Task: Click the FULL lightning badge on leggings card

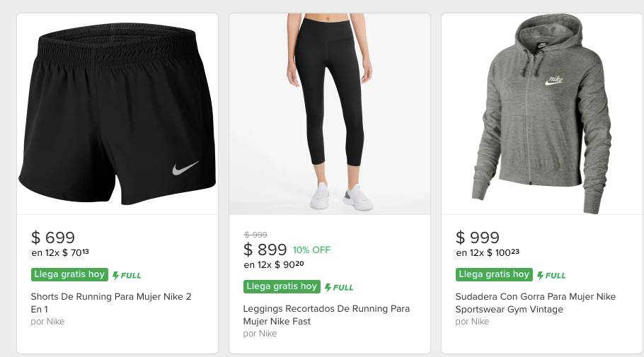Action: (339, 287)
